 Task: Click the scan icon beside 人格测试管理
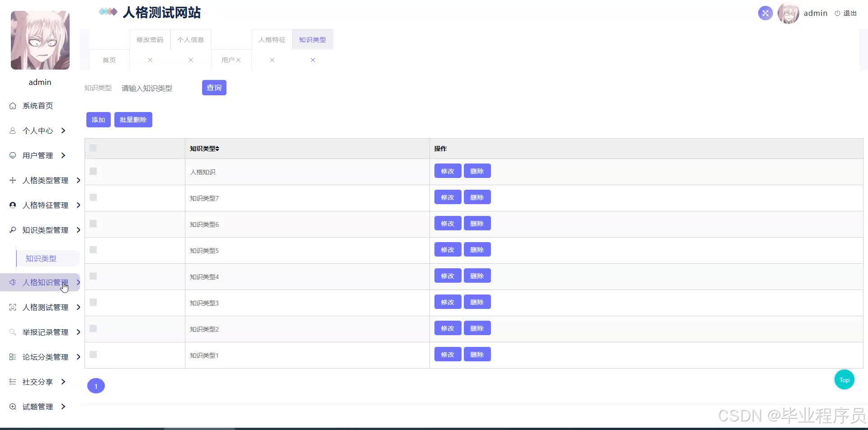(x=13, y=307)
